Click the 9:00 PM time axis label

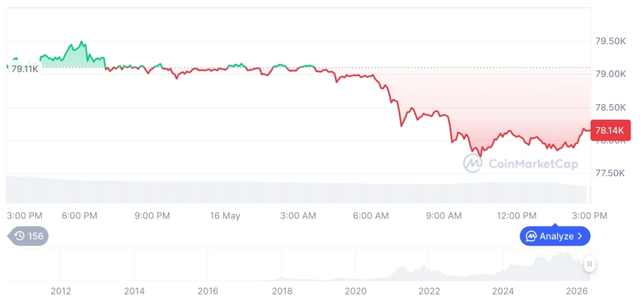[x=152, y=215]
